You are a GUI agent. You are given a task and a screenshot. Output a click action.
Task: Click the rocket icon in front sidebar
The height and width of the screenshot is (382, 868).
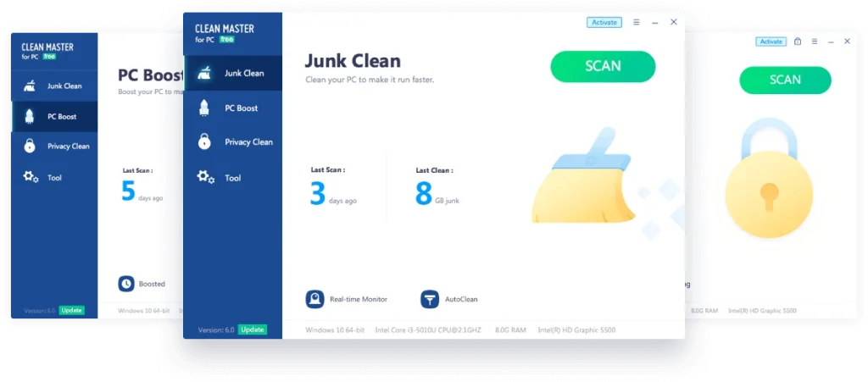click(204, 108)
